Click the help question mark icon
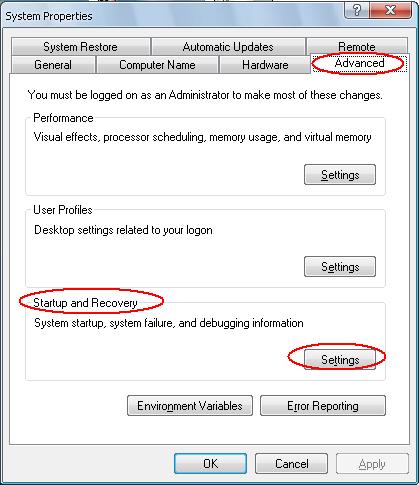The width and height of the screenshot is (419, 485). pos(357,10)
